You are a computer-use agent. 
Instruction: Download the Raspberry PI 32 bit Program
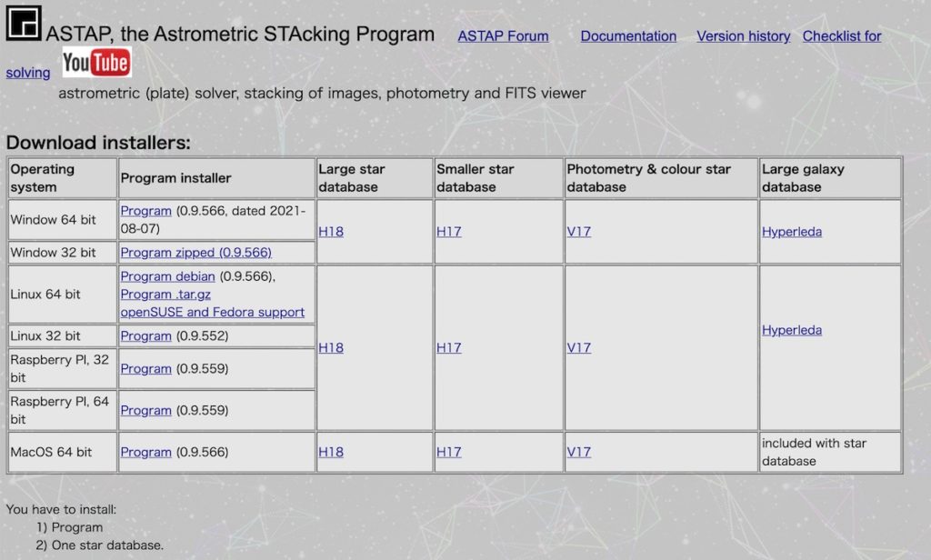tap(145, 368)
